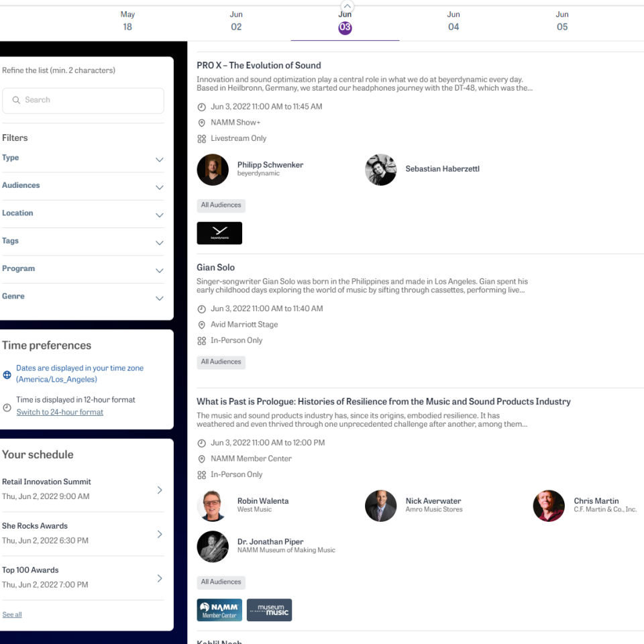Open the Museum of Making Music logo
The height and width of the screenshot is (644, 644).
pyautogui.click(x=270, y=610)
